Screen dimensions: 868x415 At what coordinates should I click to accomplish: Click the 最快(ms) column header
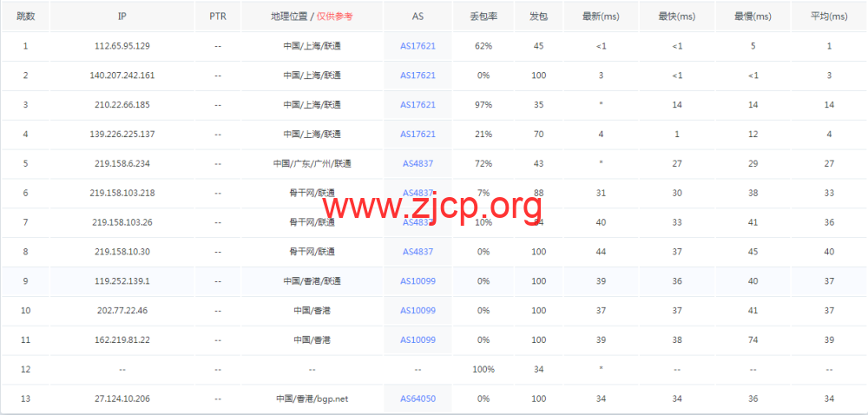click(x=677, y=16)
